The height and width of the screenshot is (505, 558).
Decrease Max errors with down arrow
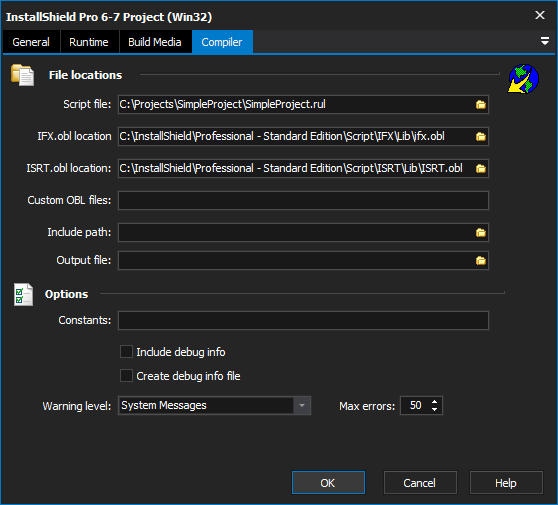coord(435,410)
